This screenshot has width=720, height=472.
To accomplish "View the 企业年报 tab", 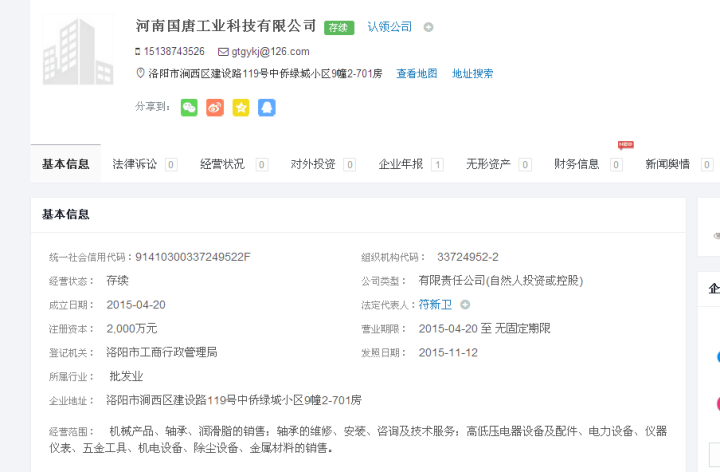I will (x=400, y=164).
